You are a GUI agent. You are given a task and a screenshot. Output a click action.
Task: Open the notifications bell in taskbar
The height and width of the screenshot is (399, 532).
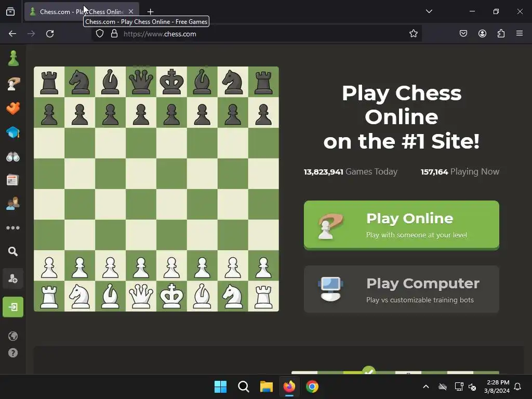pos(518,387)
